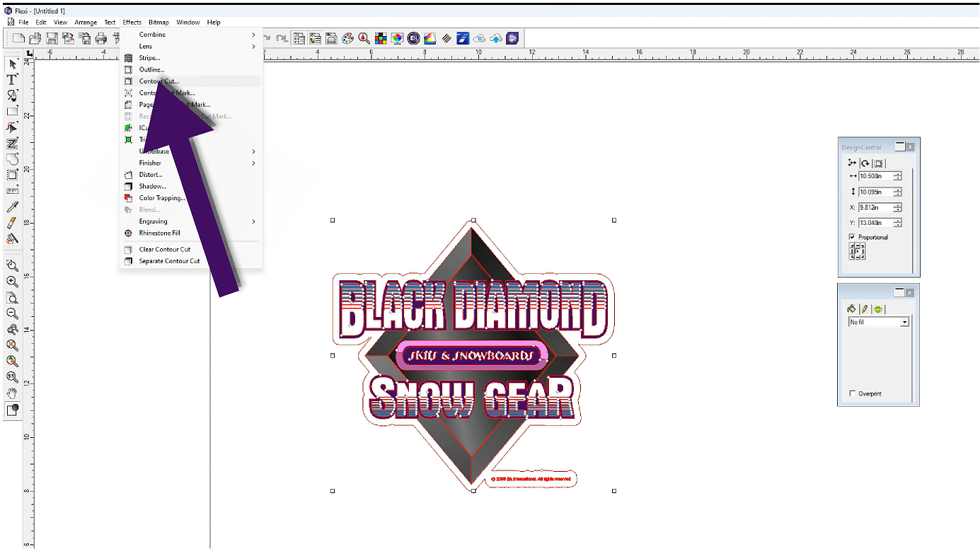Switch to DesignCentral Contour tab
This screenshot has height=549, width=980.
pos(877,163)
